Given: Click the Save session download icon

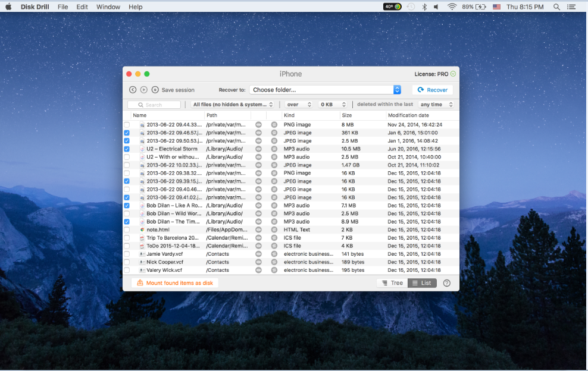Looking at the screenshot, I should coord(155,90).
